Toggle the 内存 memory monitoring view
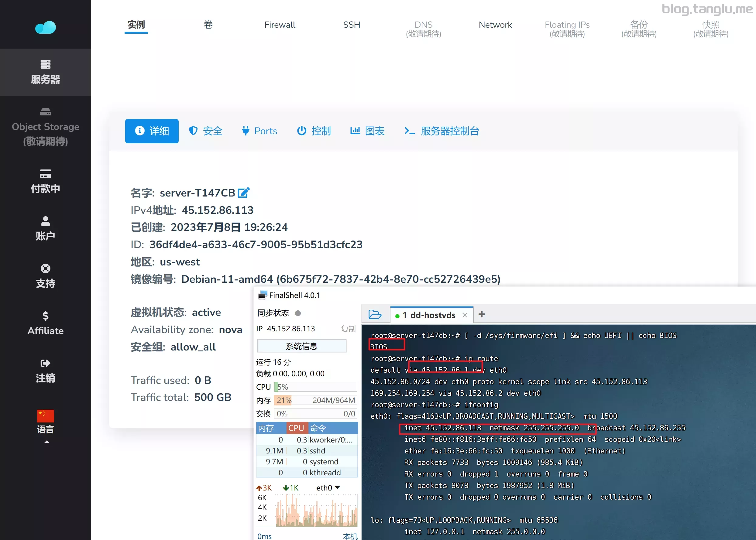 (268, 428)
